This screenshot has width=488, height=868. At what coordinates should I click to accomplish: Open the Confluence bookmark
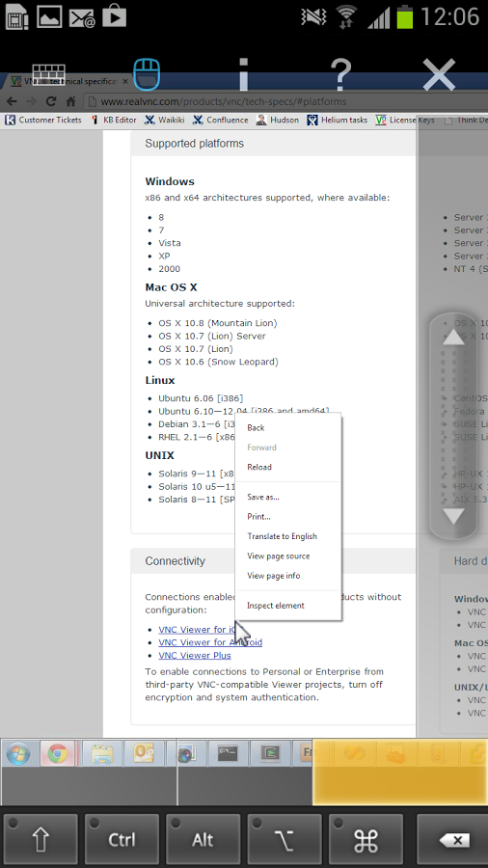click(220, 120)
